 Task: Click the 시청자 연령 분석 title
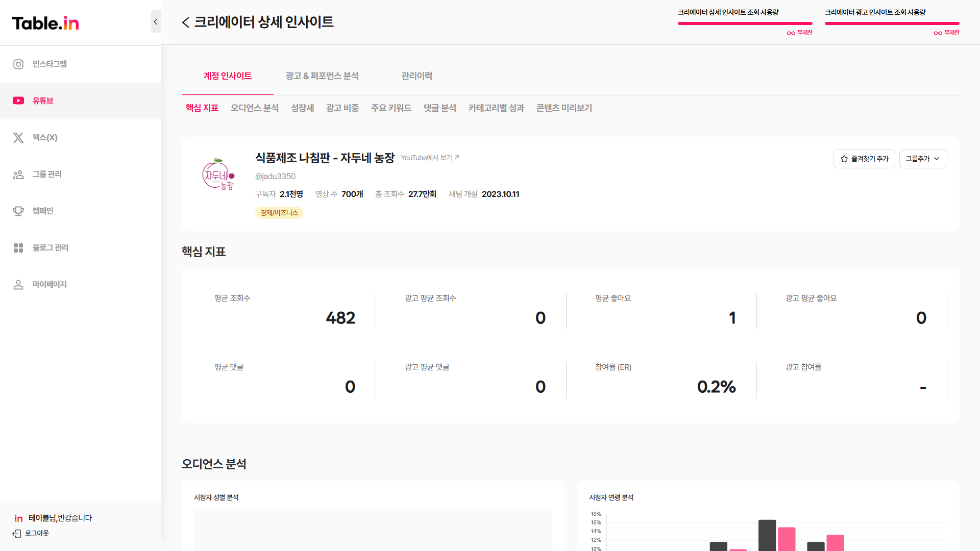coord(611,498)
